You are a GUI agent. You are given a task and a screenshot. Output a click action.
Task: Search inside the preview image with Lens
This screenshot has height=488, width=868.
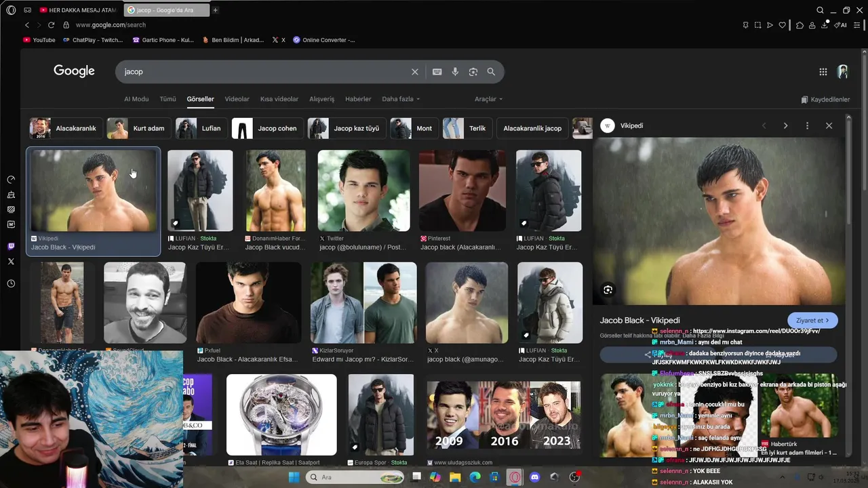(x=608, y=290)
